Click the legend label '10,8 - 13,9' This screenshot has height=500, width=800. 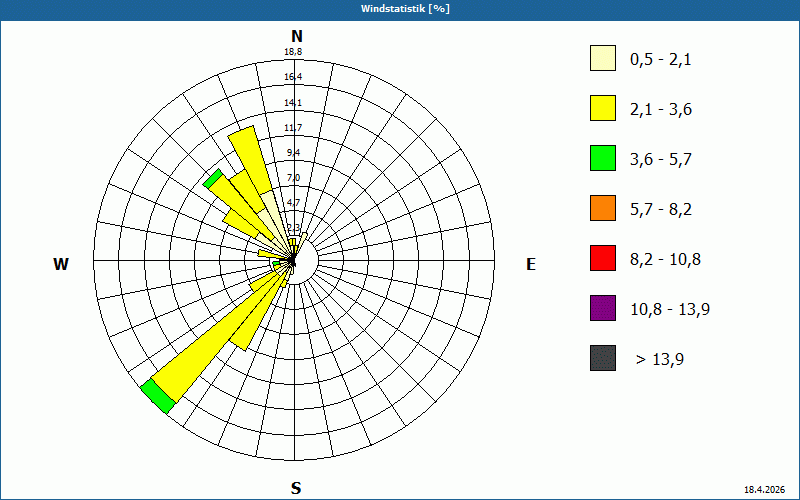pyautogui.click(x=670, y=310)
